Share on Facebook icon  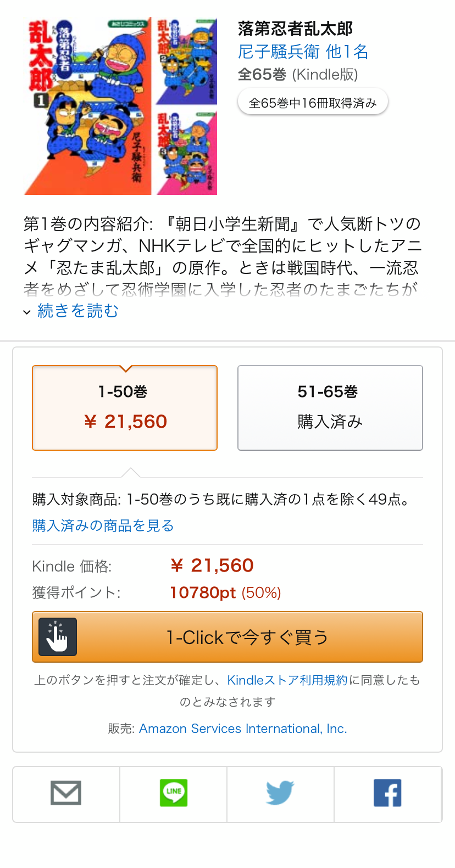tap(387, 793)
